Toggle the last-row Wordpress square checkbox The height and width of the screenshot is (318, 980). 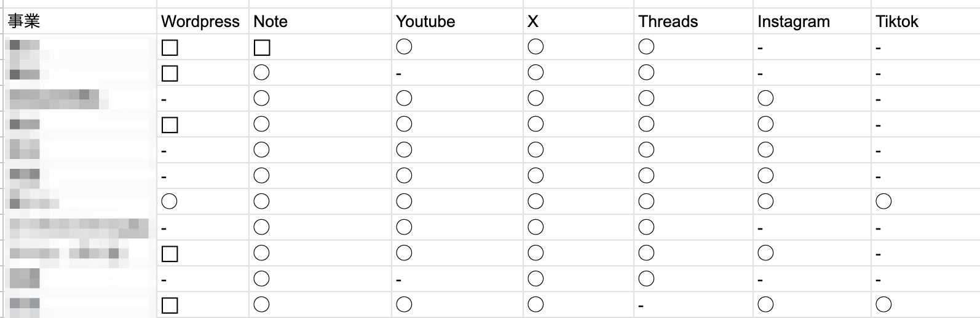click(170, 305)
